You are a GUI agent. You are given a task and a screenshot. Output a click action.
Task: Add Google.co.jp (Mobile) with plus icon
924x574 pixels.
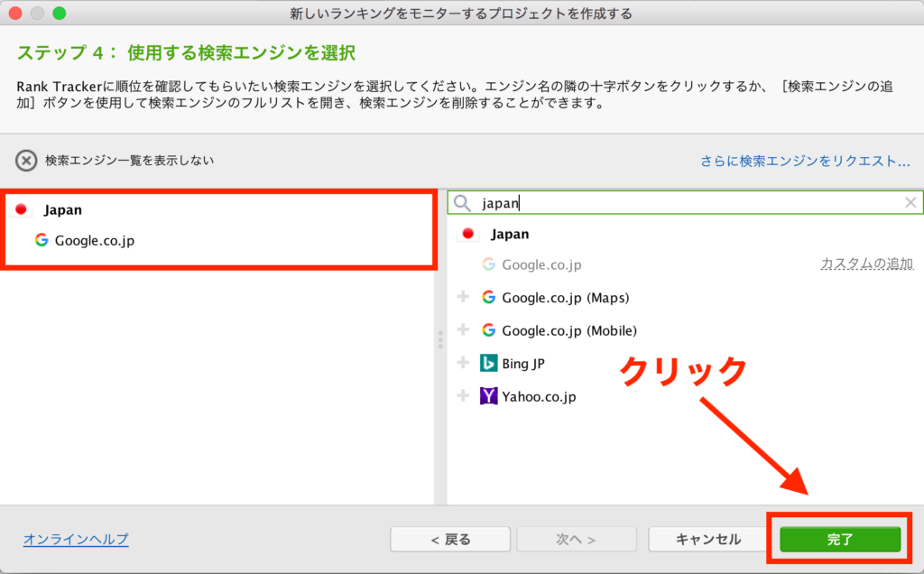click(463, 329)
